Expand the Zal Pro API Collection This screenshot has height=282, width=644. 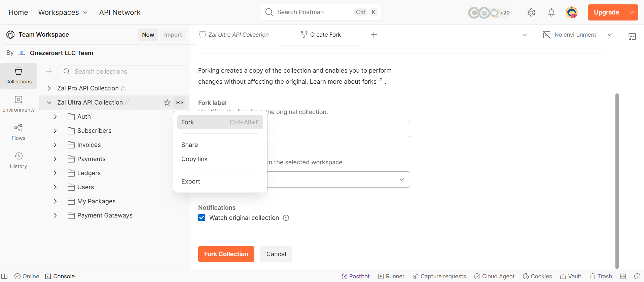pyautogui.click(x=49, y=88)
